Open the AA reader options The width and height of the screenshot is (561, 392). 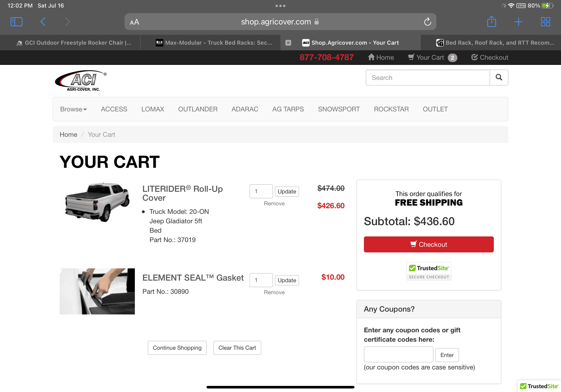click(x=134, y=22)
